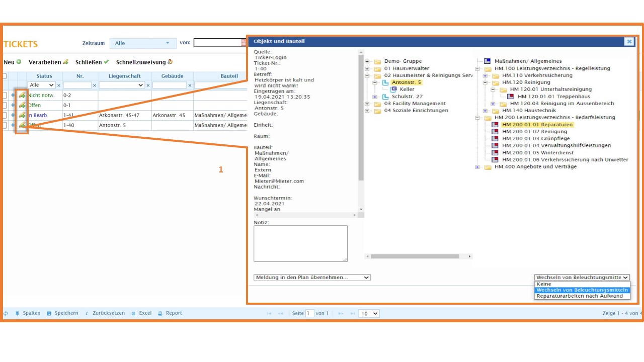
Task: Click the green plus icon beside Neu
Action: [x=19, y=62]
